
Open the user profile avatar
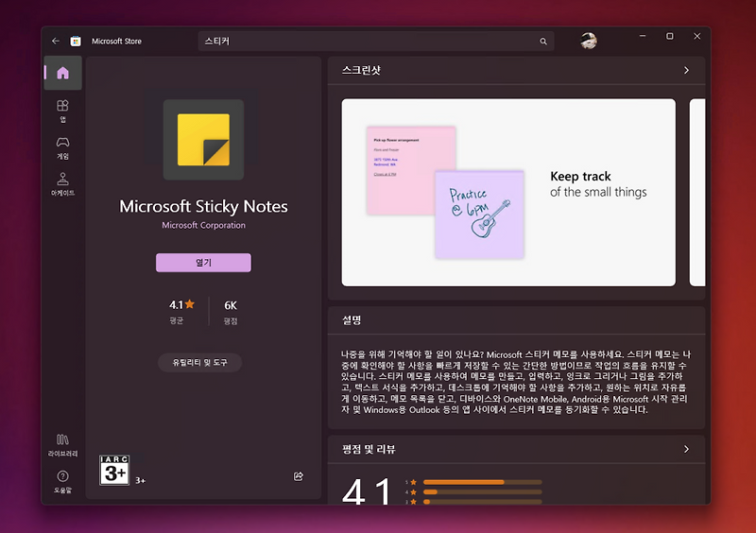point(589,41)
